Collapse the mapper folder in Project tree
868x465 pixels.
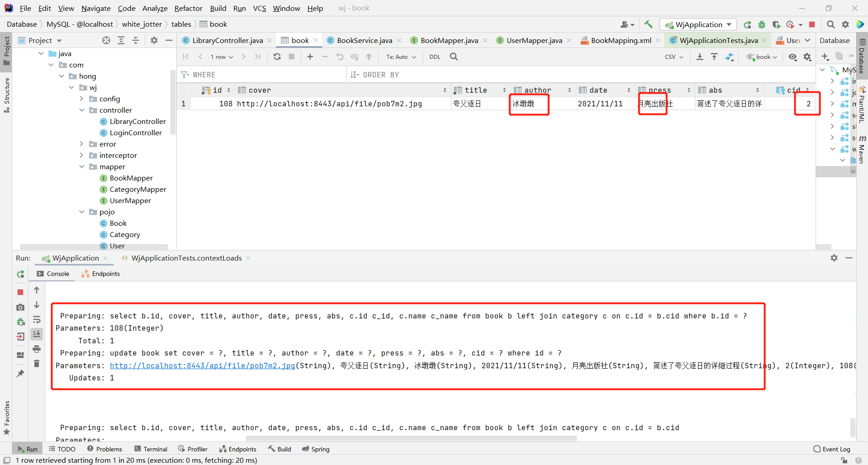pyautogui.click(x=82, y=166)
